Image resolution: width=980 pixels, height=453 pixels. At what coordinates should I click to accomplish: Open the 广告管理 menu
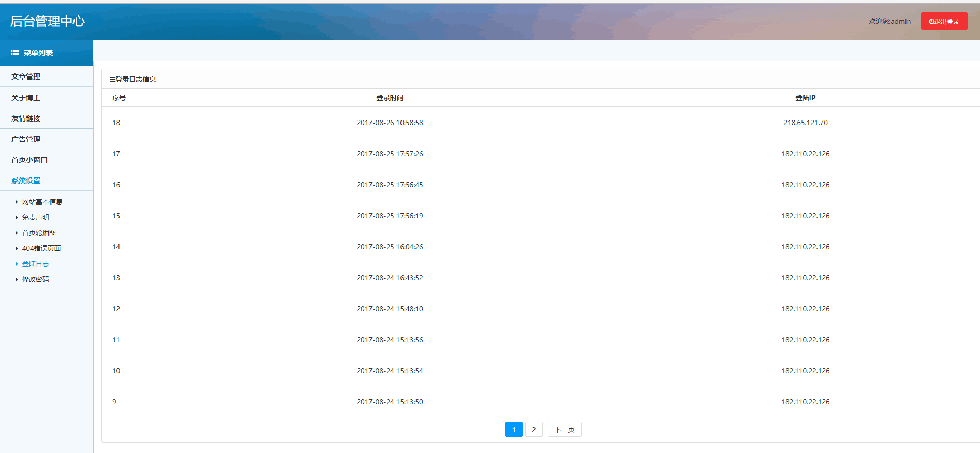point(26,139)
